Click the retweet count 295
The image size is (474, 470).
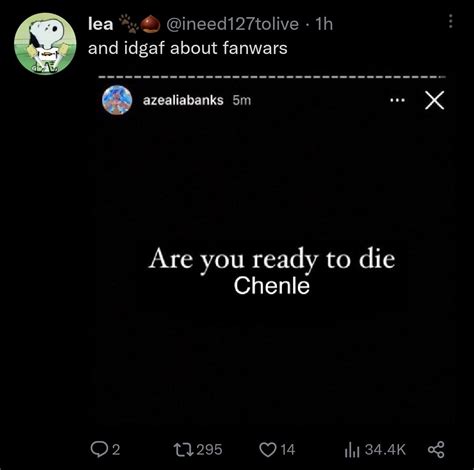click(209, 450)
